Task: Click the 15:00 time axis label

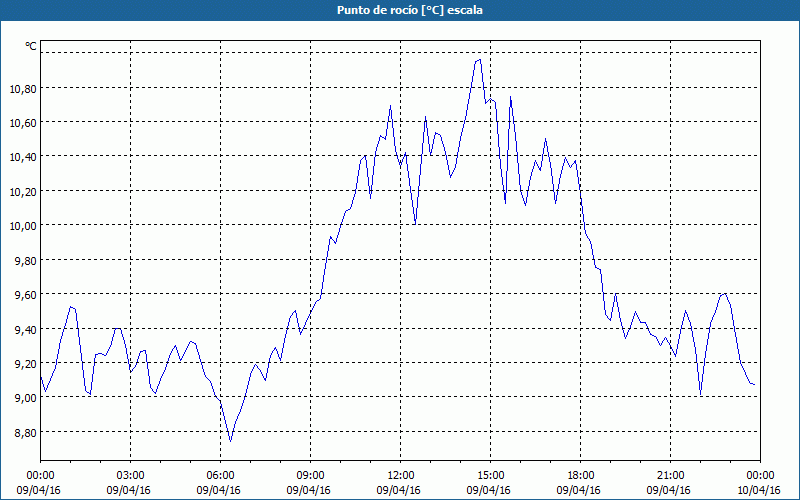Action: 490,476
